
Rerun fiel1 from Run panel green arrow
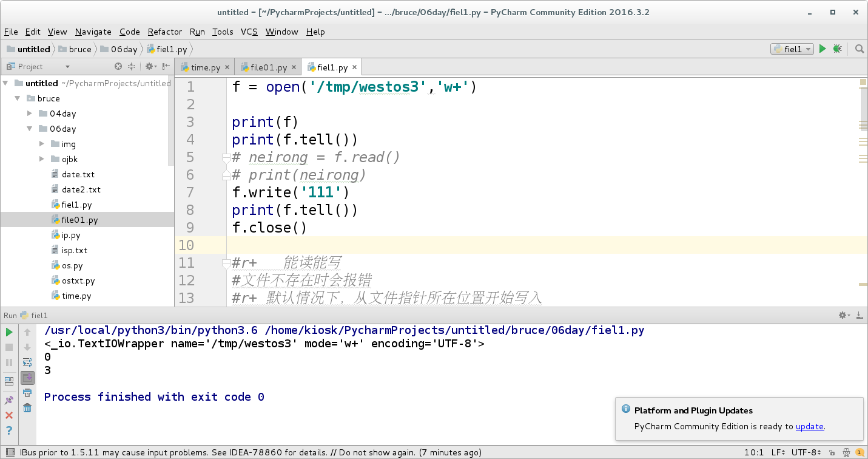9,332
